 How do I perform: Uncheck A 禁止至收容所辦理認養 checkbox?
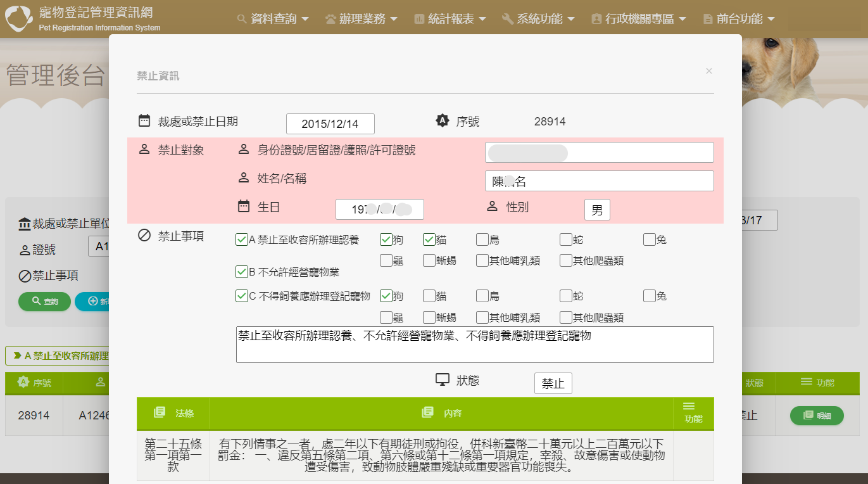point(241,239)
